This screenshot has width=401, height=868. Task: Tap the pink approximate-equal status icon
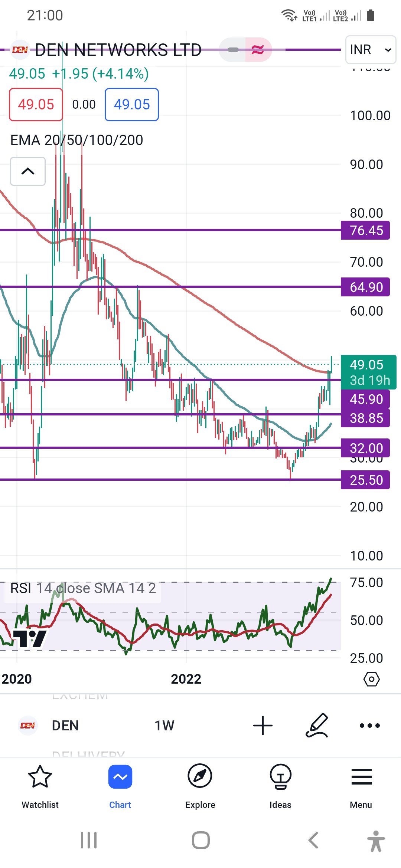click(x=258, y=50)
